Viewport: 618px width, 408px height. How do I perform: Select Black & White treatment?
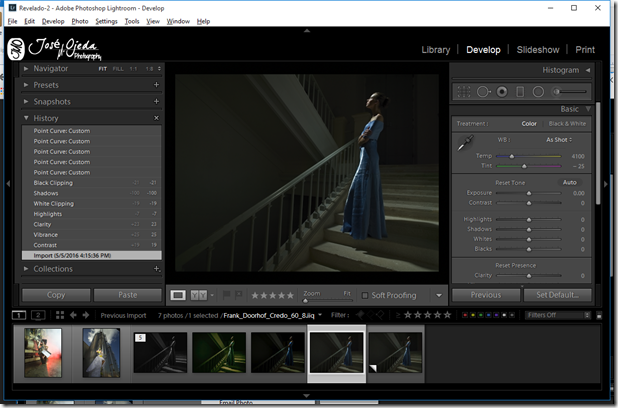pos(567,124)
